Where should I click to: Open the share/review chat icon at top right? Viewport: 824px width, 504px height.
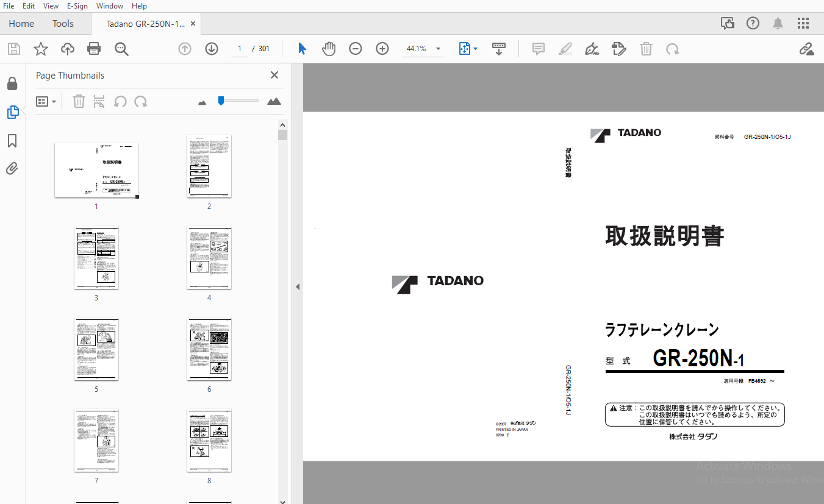pos(727,23)
